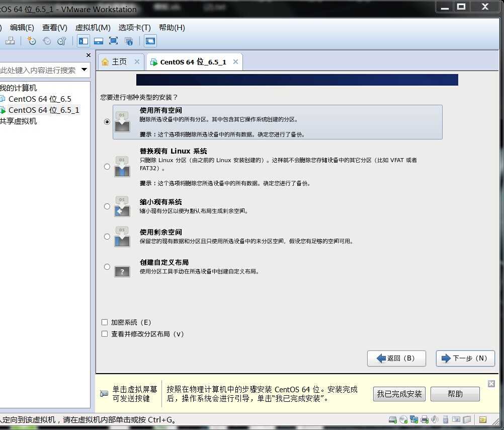This screenshot has width=504, height=430.
Task: Dismiss the yellow installation hint bar
Action: point(491,383)
